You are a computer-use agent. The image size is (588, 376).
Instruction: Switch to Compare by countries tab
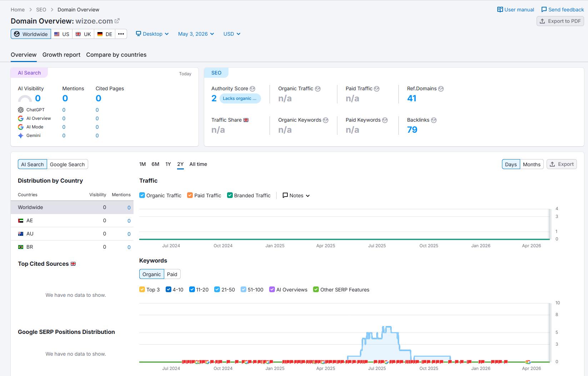pos(116,55)
